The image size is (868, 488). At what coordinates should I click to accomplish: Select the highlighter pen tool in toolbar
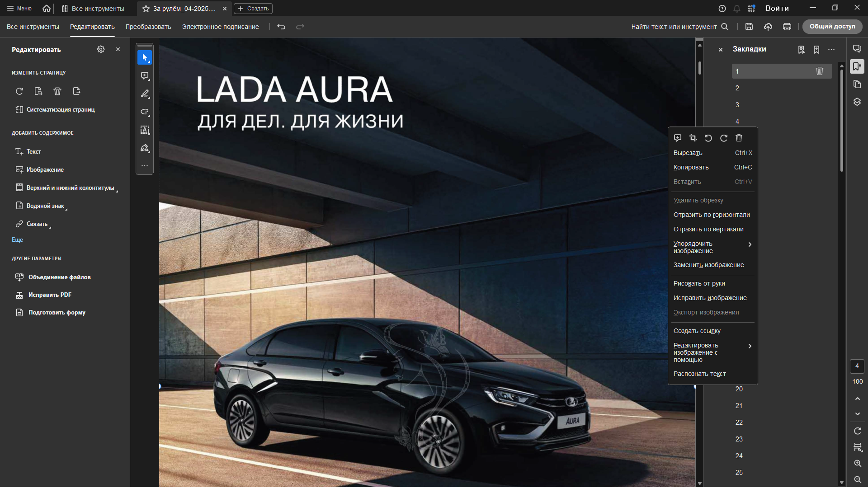click(x=145, y=94)
